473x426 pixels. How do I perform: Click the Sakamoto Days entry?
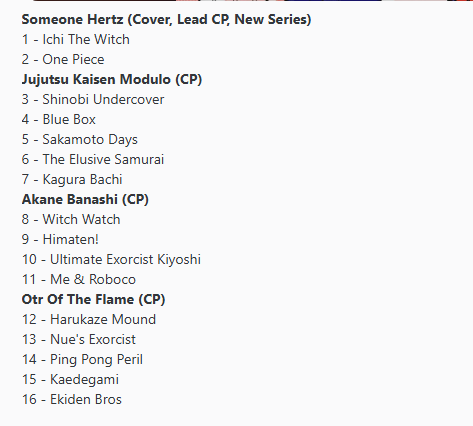point(80,140)
